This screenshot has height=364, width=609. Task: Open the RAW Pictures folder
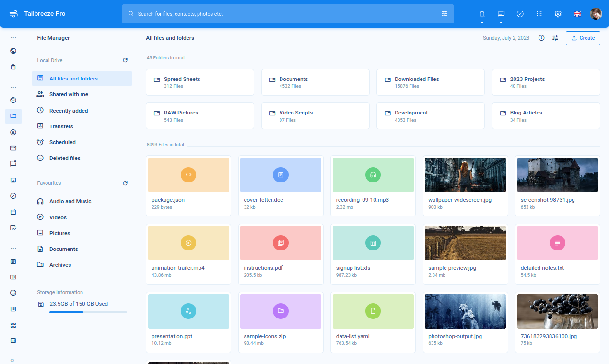click(200, 116)
